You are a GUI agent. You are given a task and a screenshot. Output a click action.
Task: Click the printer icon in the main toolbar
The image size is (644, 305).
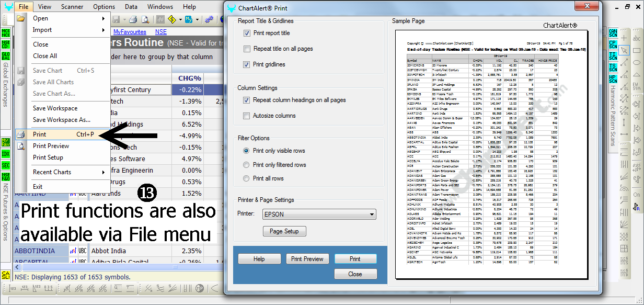[133, 19]
